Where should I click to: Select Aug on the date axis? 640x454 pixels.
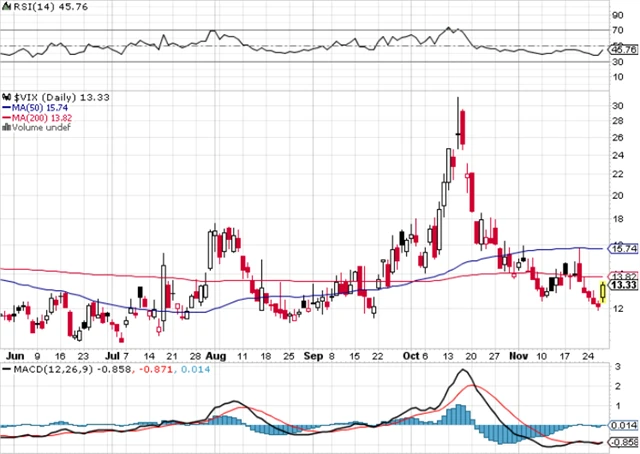coord(217,354)
